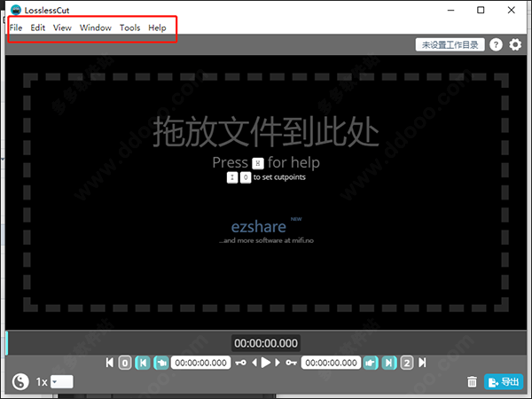Image resolution: width=532 pixels, height=399 pixels.
Task: Open the Tools menu
Action: click(x=129, y=27)
